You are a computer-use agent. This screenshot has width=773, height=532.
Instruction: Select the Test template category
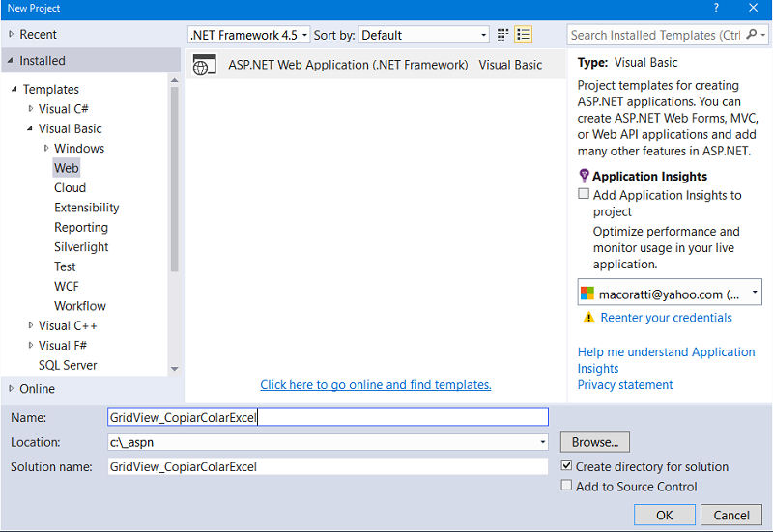tap(65, 266)
